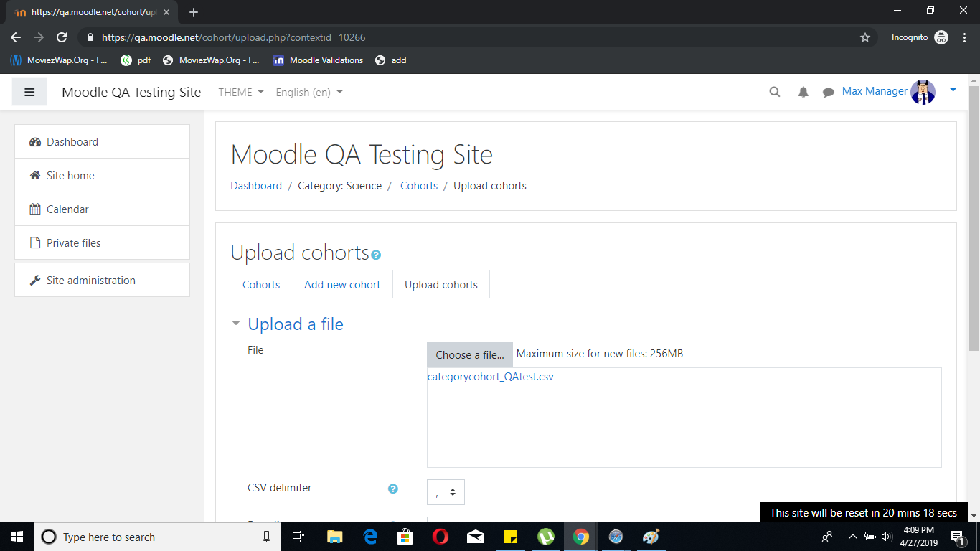The image size is (980, 551).
Task: Switch to the Add new cohort tab
Action: [342, 284]
